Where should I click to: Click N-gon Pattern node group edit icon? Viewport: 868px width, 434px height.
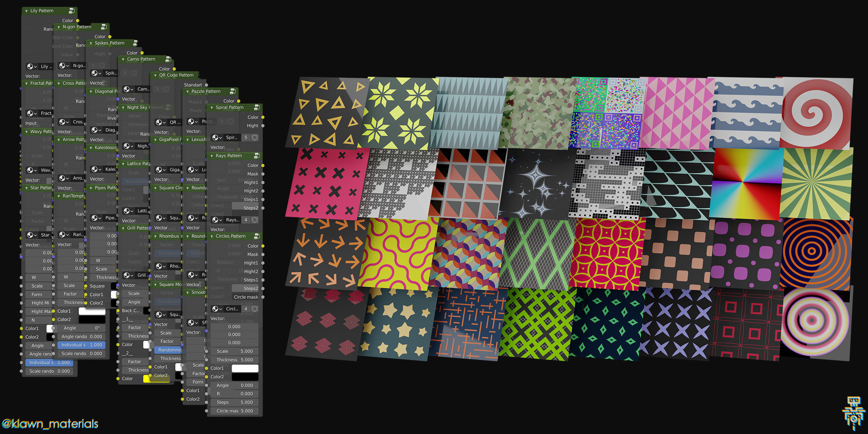point(104,27)
